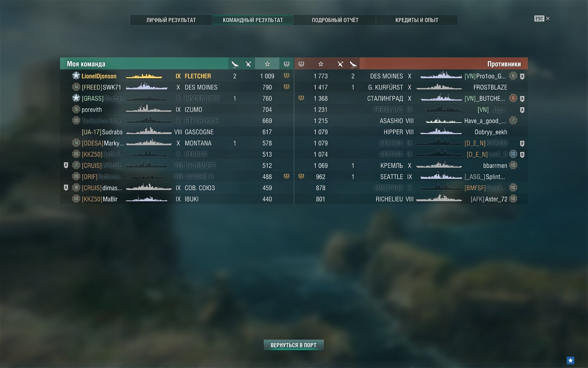Open the Кредиты и опыт tab
Screen dimensions: 588x368
(417, 20)
